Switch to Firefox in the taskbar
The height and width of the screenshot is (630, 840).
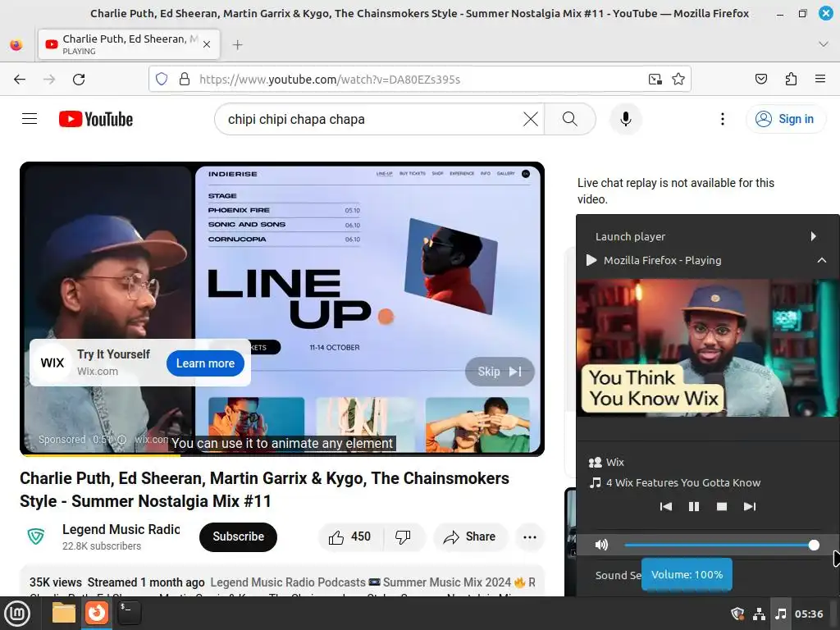97,613
